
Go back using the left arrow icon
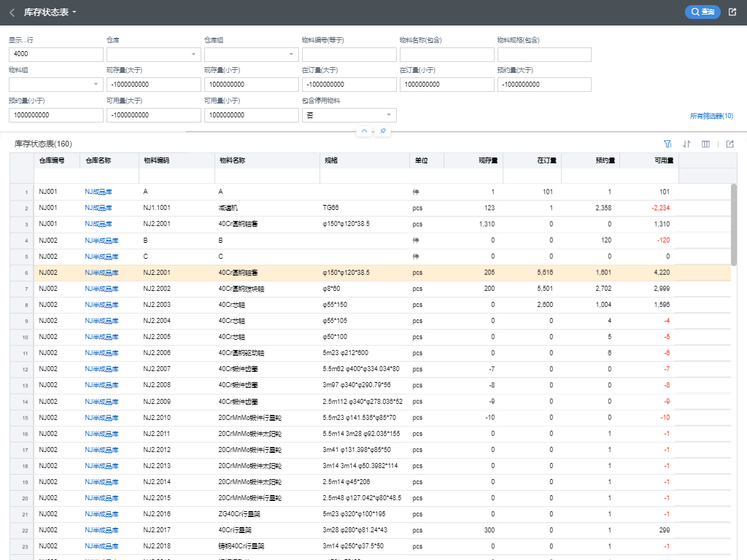pos(12,12)
